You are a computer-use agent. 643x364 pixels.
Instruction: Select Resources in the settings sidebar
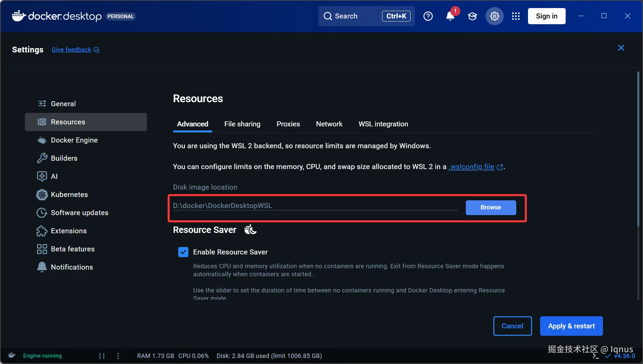click(x=86, y=122)
